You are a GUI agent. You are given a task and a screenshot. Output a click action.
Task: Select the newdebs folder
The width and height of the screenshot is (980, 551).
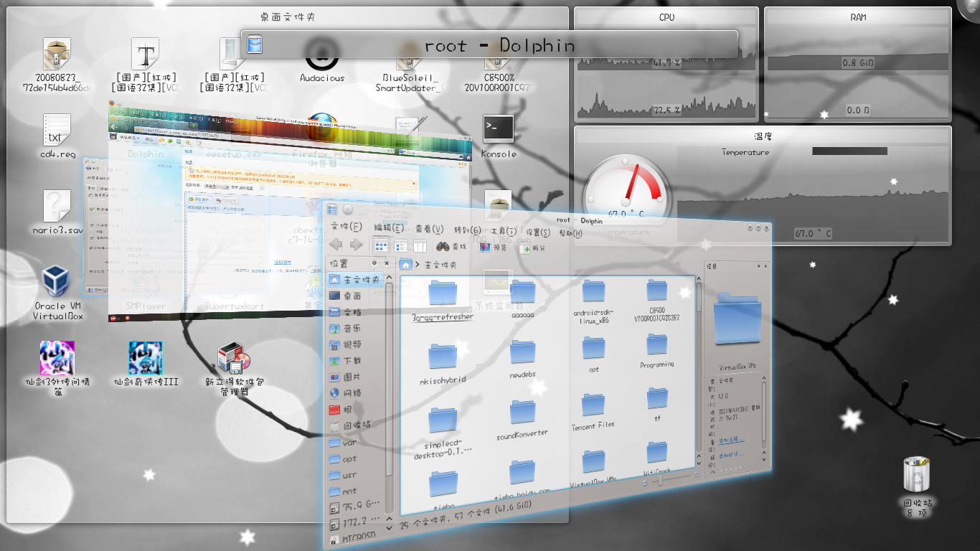click(x=523, y=360)
